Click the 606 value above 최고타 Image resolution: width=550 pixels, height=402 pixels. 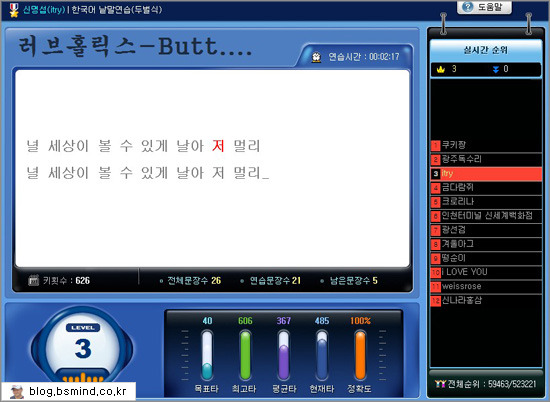click(x=245, y=321)
